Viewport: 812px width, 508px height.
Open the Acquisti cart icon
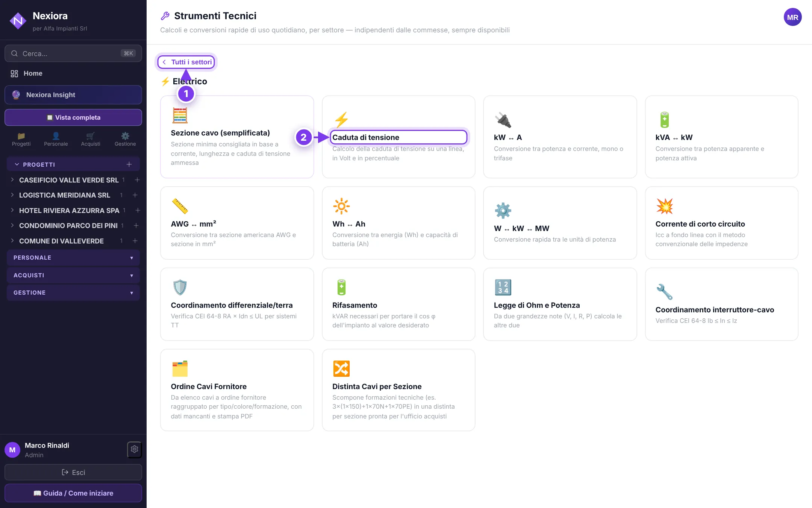[91, 139]
